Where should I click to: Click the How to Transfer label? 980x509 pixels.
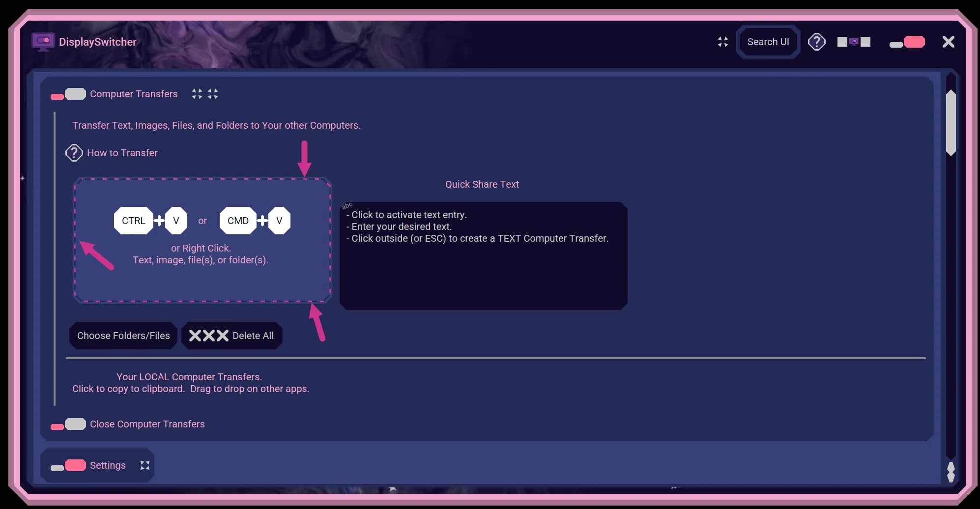tap(122, 153)
